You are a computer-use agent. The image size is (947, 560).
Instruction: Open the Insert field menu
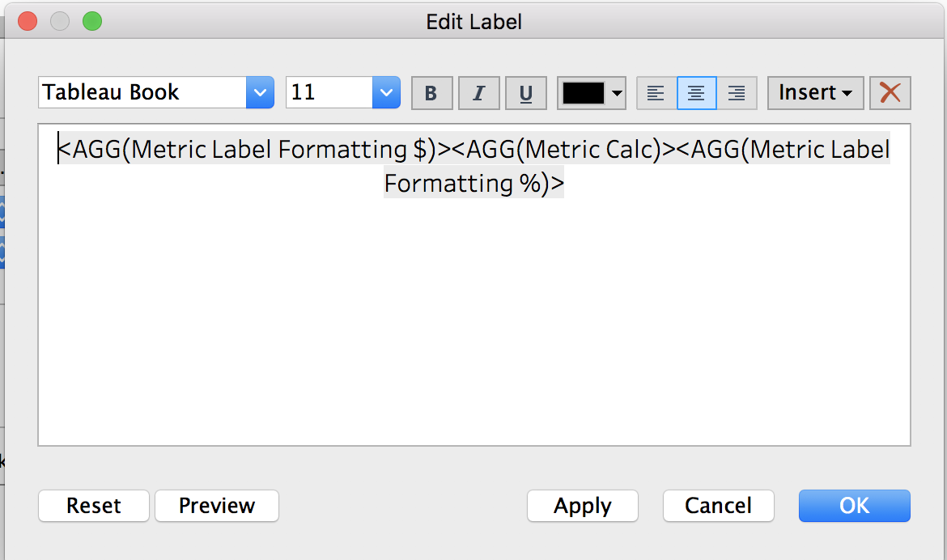[x=815, y=93]
